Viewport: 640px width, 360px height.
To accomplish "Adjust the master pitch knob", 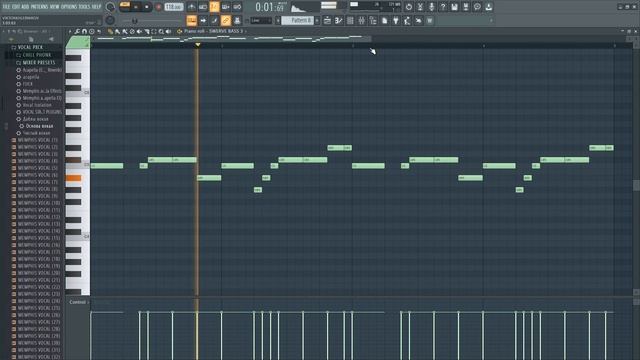I will [110, 20].
